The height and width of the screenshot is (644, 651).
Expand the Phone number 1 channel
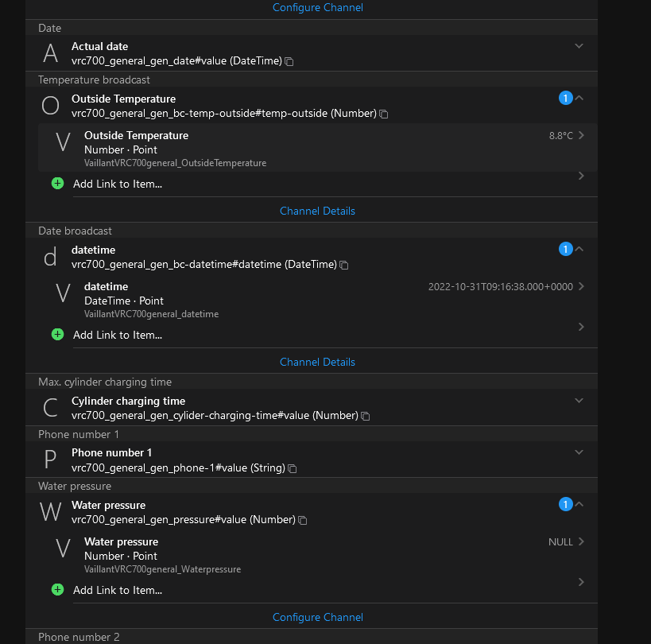tap(579, 452)
